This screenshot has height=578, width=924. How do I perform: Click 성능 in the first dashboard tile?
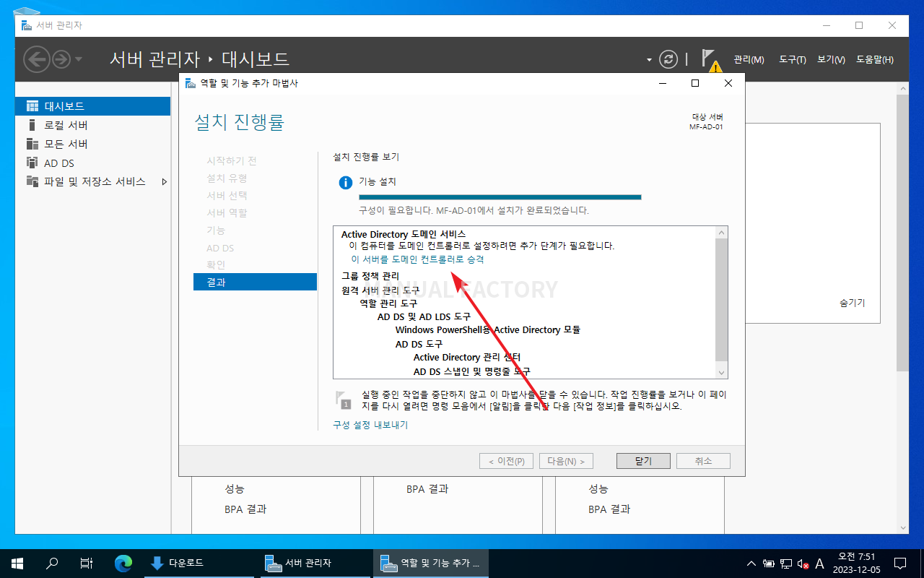click(x=235, y=489)
